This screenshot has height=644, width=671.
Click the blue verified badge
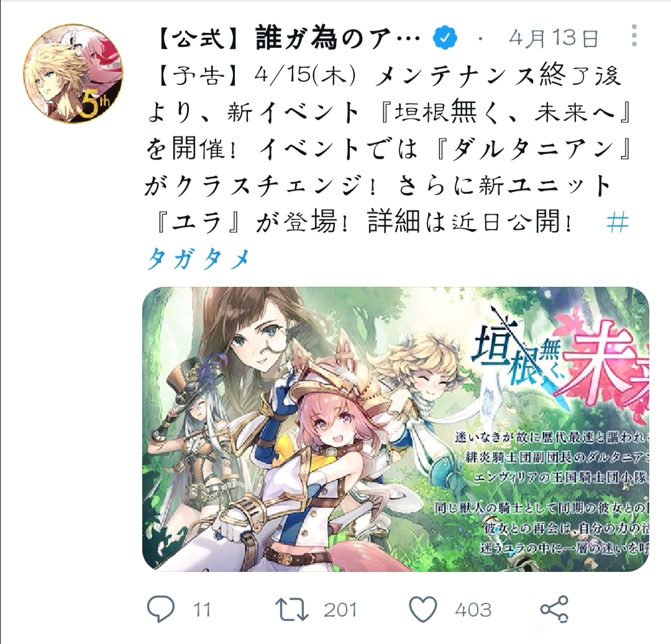click(x=445, y=39)
